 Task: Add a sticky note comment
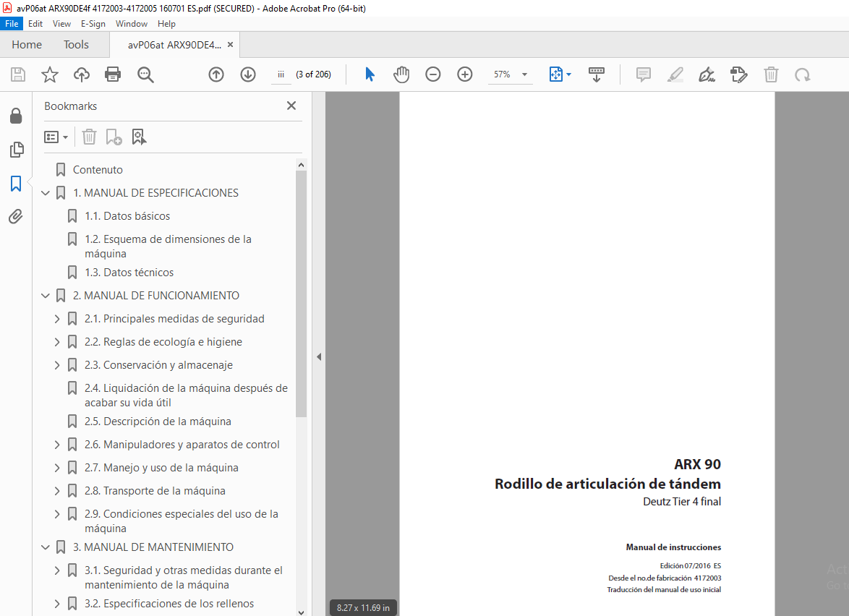pos(643,74)
